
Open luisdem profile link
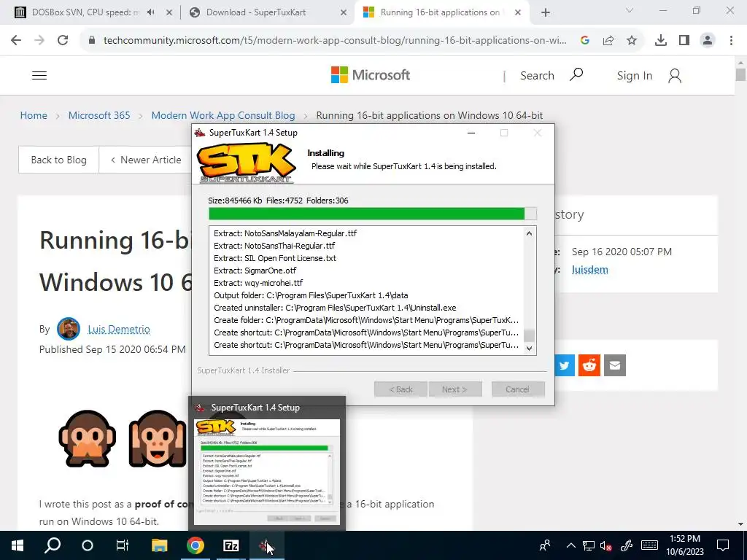coord(589,270)
